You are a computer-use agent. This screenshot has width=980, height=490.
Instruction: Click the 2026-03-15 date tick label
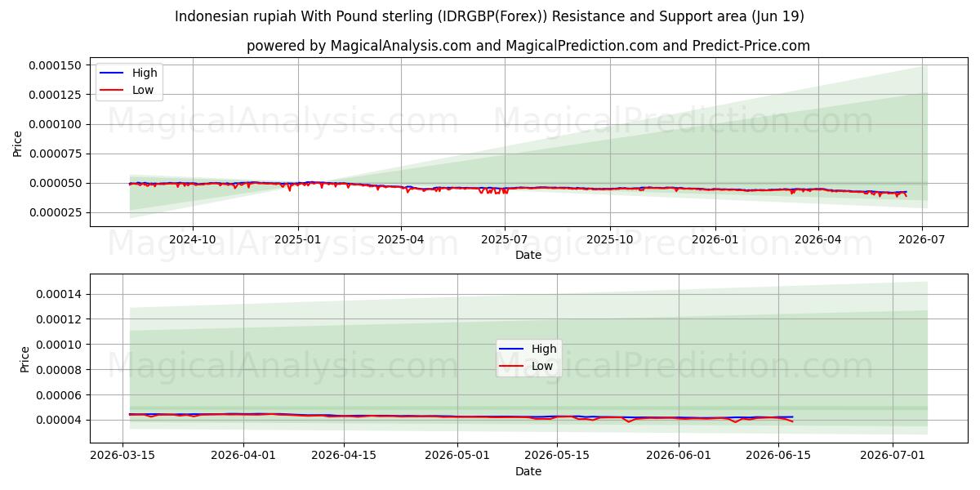pos(122,457)
